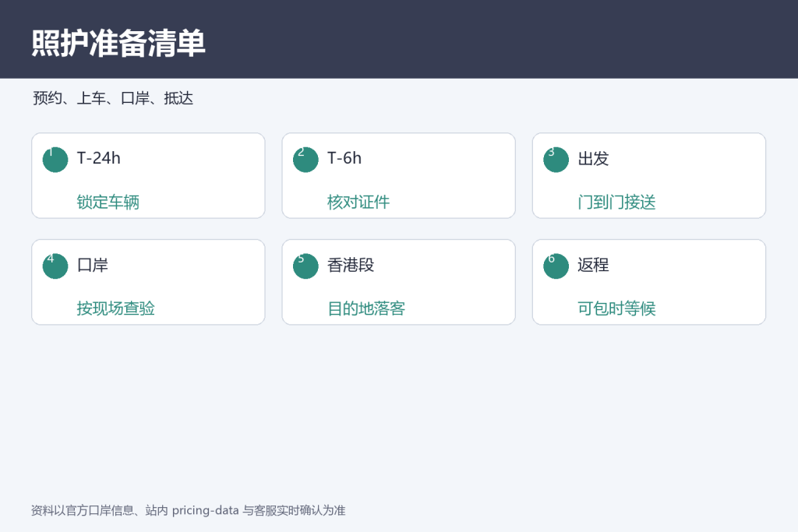The width and height of the screenshot is (798, 532).
Task: Select the 返程 card heading
Action: click(593, 265)
